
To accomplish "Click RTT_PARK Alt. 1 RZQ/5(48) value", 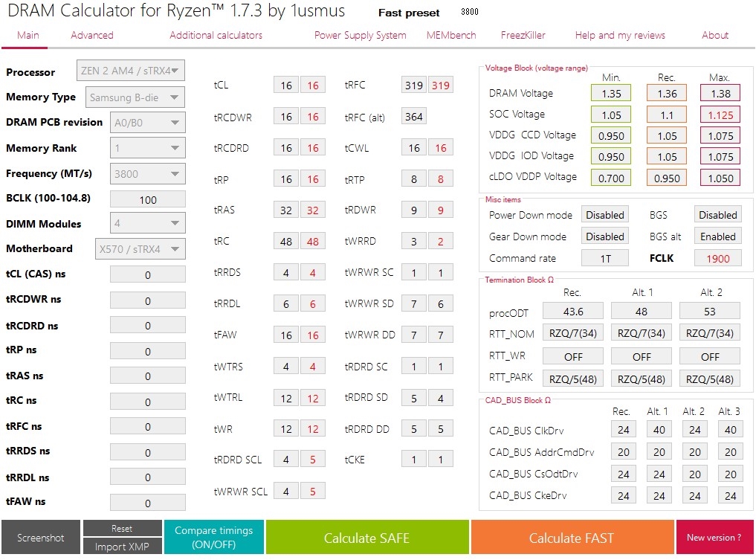I will click(642, 379).
